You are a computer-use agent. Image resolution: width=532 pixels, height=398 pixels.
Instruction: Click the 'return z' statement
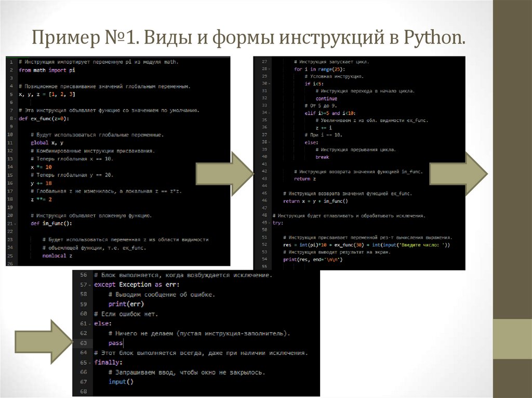(304, 179)
